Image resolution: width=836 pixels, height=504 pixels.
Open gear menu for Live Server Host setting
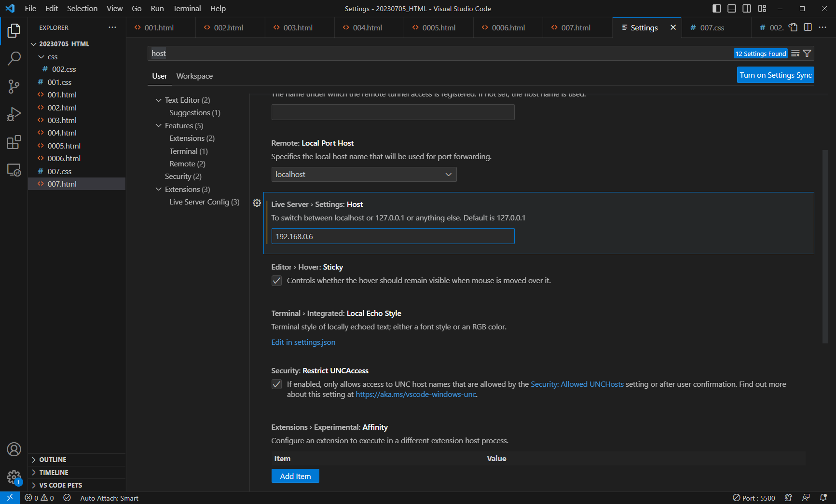[x=257, y=203]
